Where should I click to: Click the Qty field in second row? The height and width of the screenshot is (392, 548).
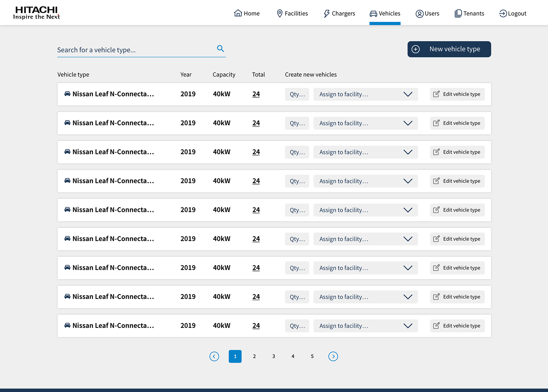(x=297, y=123)
